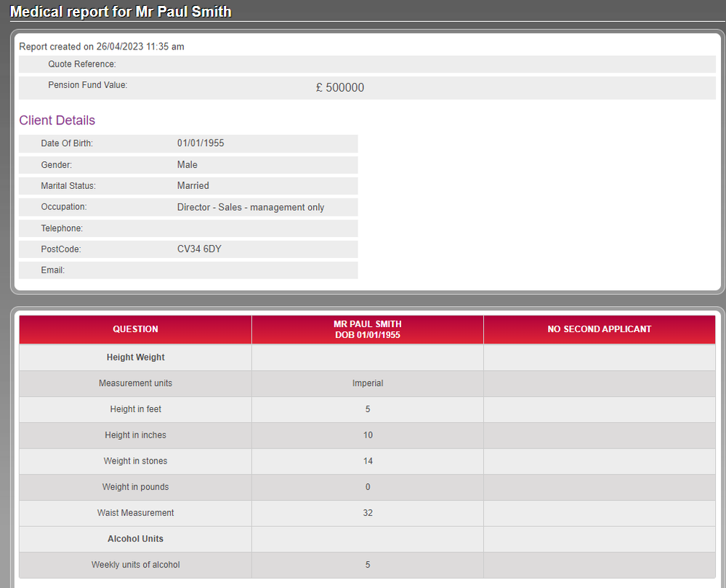Click the height in feet answer '5'
The height and width of the screenshot is (588, 726).
pyautogui.click(x=368, y=409)
